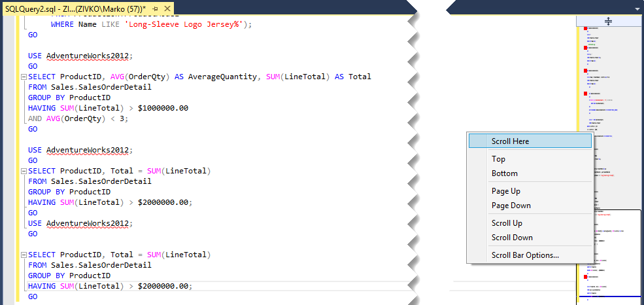Click the split editor handle above scrollbar
Viewport: 644px width, 305px height.
(x=608, y=22)
